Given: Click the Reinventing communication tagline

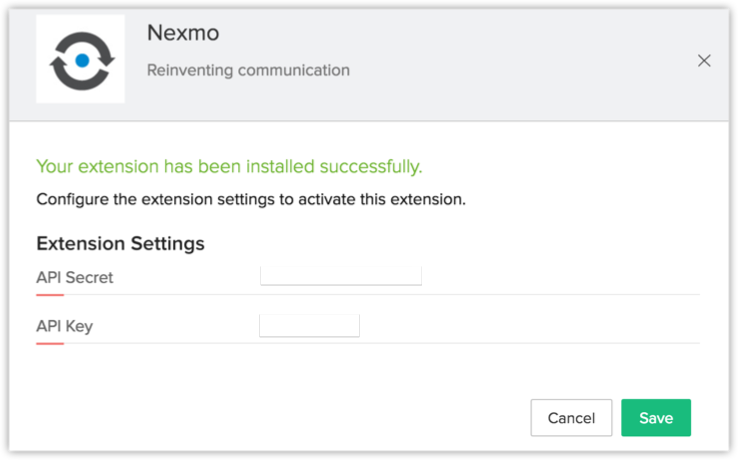Looking at the screenshot, I should 248,70.
